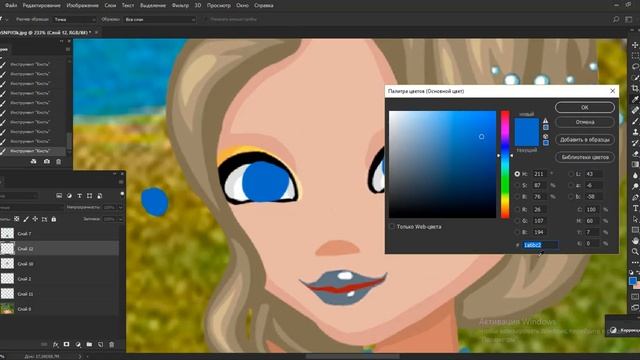Create new snapshot camera icon in History

click(47, 162)
